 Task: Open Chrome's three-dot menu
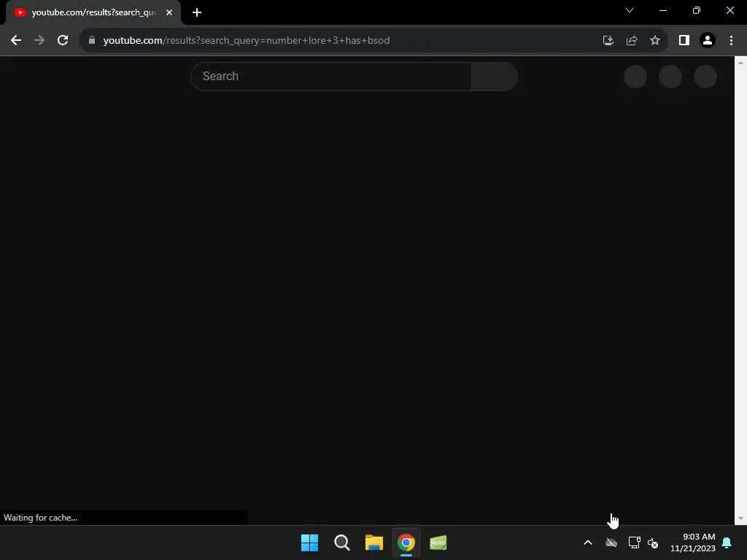[x=731, y=41]
